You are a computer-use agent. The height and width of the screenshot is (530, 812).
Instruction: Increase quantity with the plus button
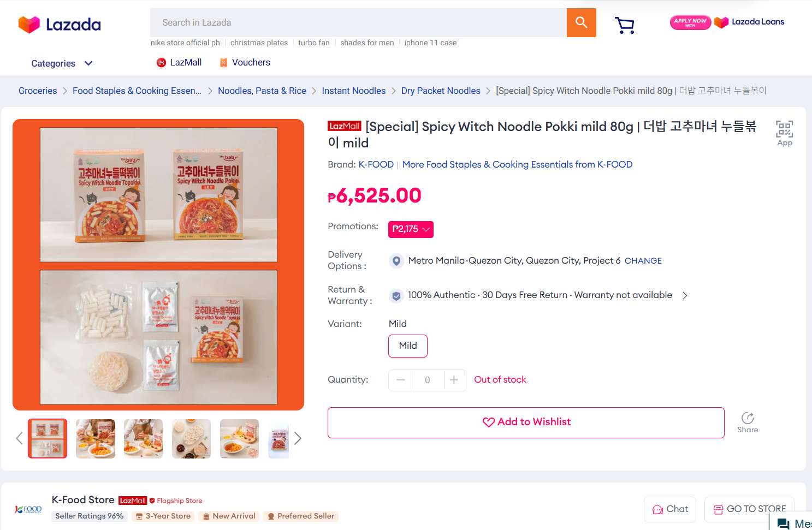[x=454, y=380]
